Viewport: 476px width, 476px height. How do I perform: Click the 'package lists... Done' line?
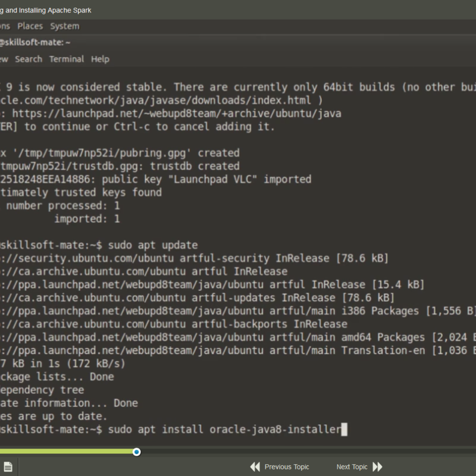tap(57, 377)
